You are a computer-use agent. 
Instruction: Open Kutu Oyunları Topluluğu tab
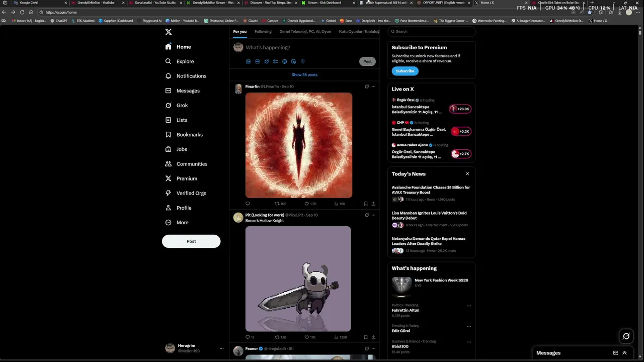click(x=359, y=31)
